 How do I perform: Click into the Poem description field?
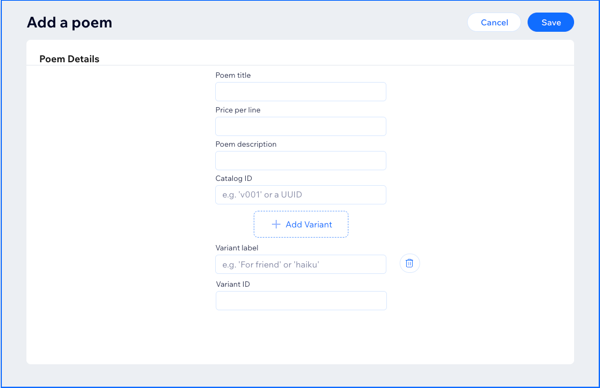click(301, 161)
